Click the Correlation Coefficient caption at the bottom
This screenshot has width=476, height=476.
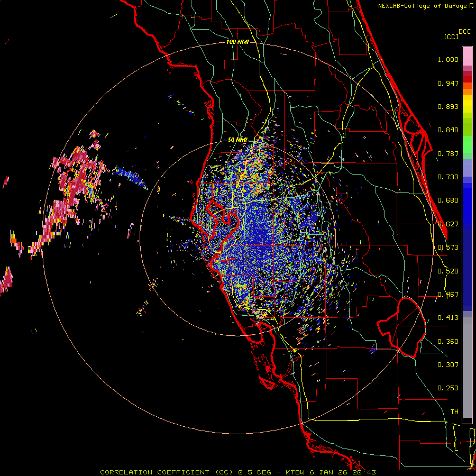(238, 472)
